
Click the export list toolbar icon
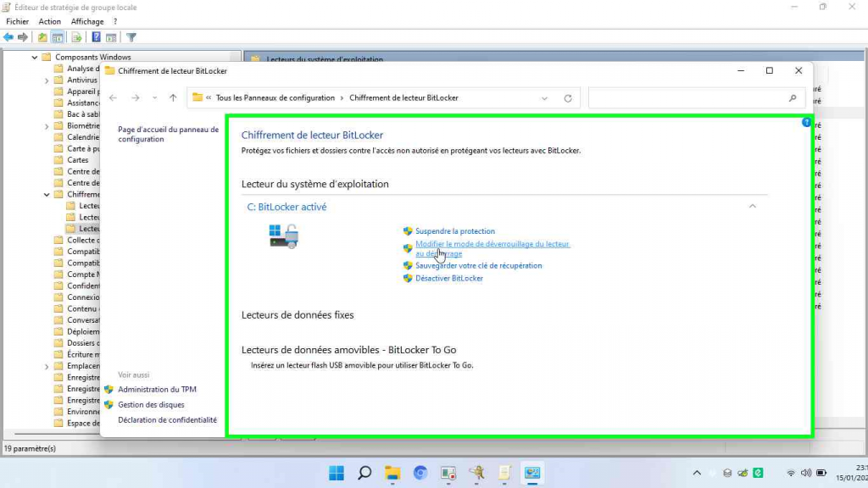pos(76,37)
